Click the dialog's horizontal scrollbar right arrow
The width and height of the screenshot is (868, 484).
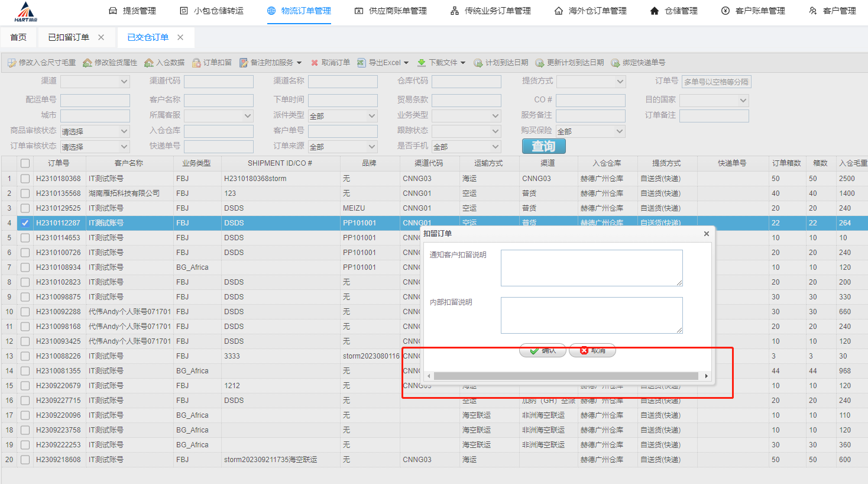(x=706, y=376)
